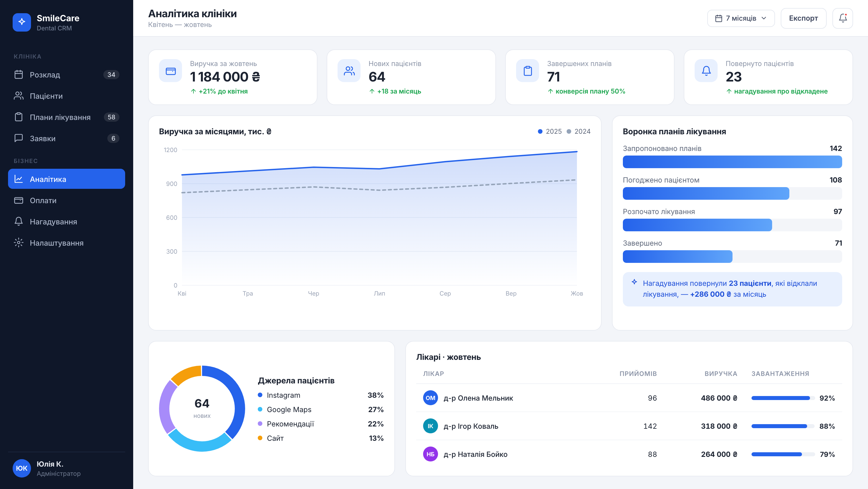The image size is (868, 489).
Task: Click the НБ avatar of Наталія Бойко
Action: coord(430,454)
